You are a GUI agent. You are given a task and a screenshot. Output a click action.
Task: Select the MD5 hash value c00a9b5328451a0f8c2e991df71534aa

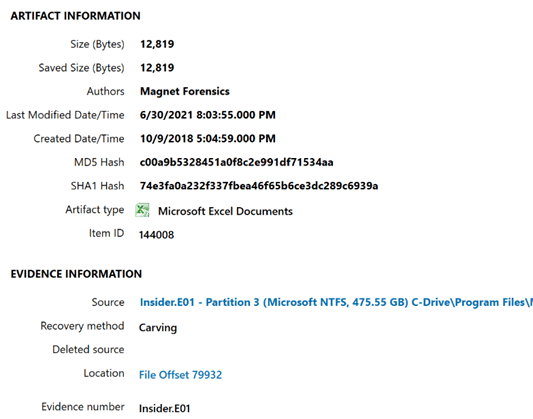pyautogui.click(x=237, y=162)
